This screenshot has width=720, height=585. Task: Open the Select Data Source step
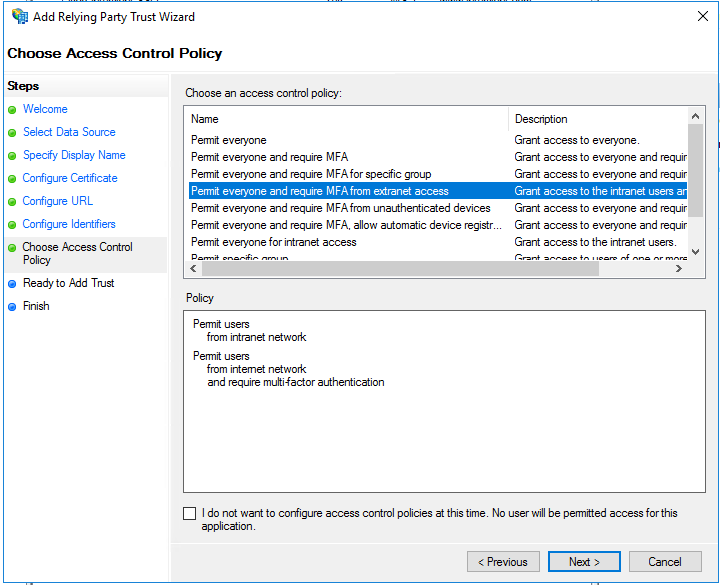tap(69, 132)
